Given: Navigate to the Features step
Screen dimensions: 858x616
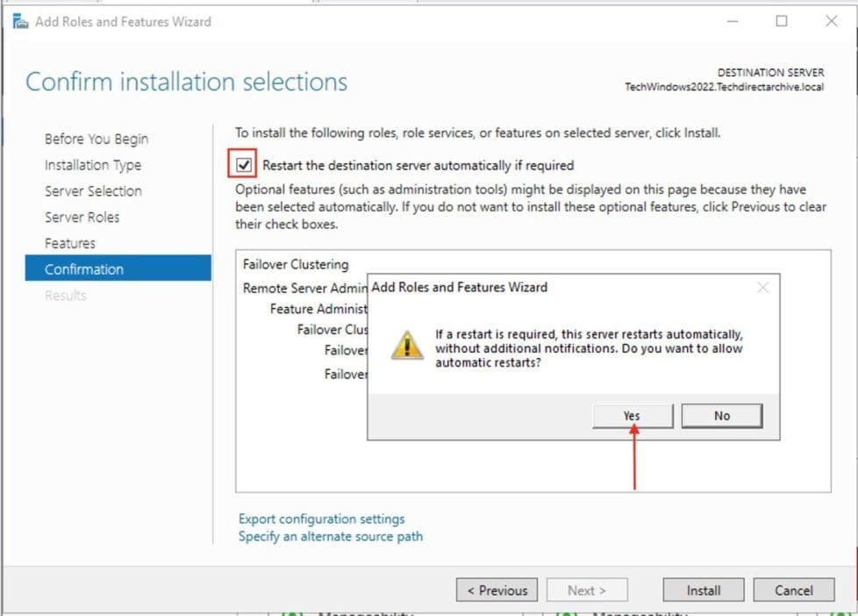Looking at the screenshot, I should pyautogui.click(x=70, y=243).
